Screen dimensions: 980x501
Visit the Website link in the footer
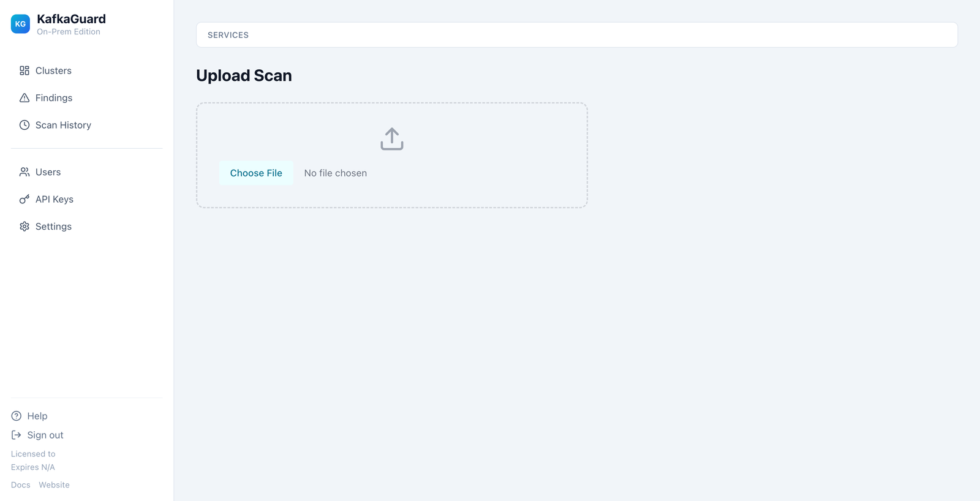[x=54, y=484]
